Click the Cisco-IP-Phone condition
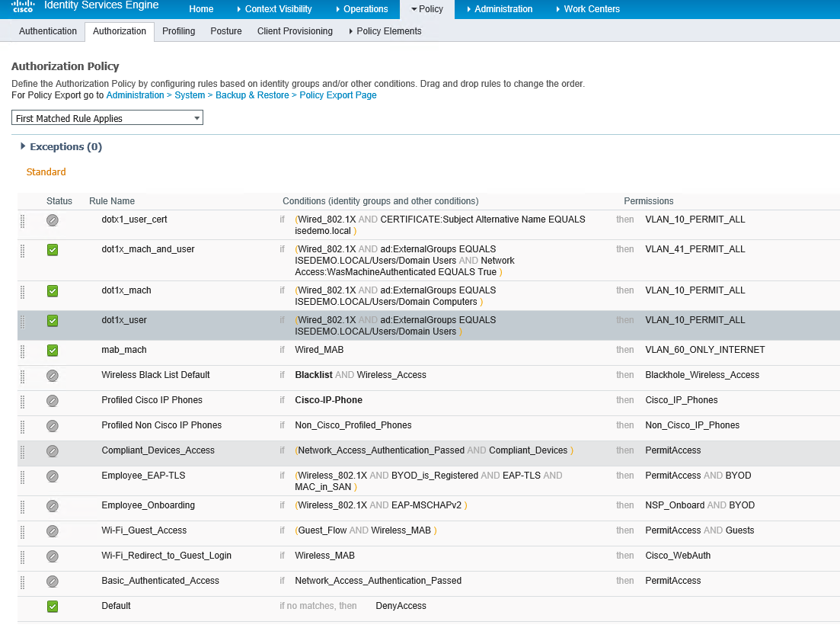 coord(328,400)
